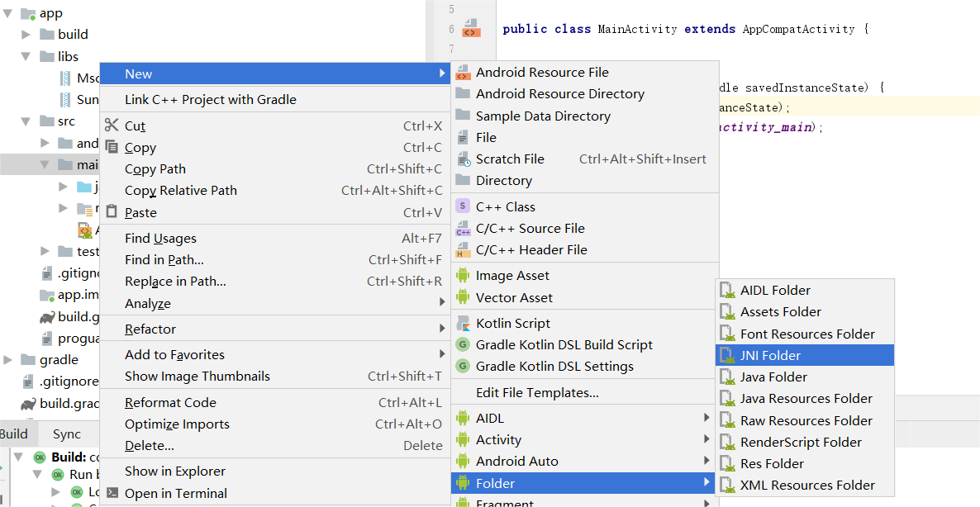This screenshot has height=507, width=980.
Task: Click the Cut scissors icon
Action: click(112, 126)
